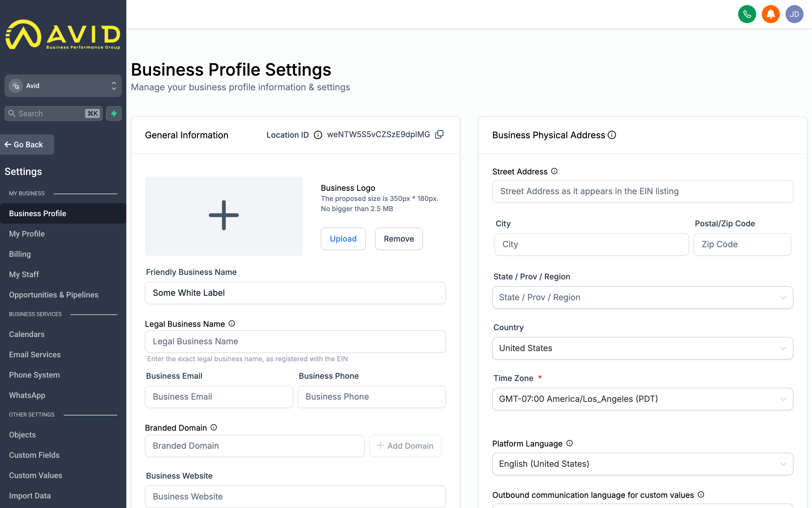Click the Business Website input
The image size is (812, 508).
(x=295, y=496)
